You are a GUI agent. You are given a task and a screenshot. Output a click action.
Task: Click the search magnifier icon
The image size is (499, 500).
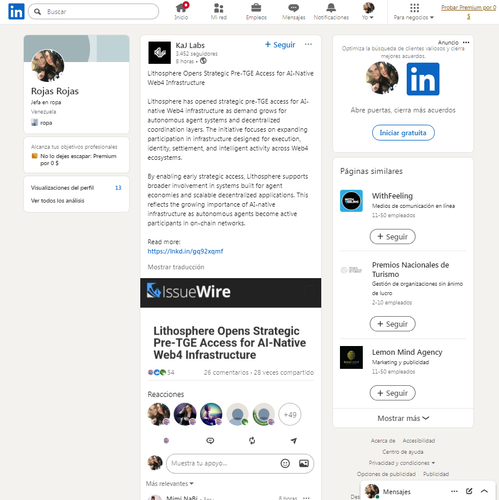[x=38, y=12]
